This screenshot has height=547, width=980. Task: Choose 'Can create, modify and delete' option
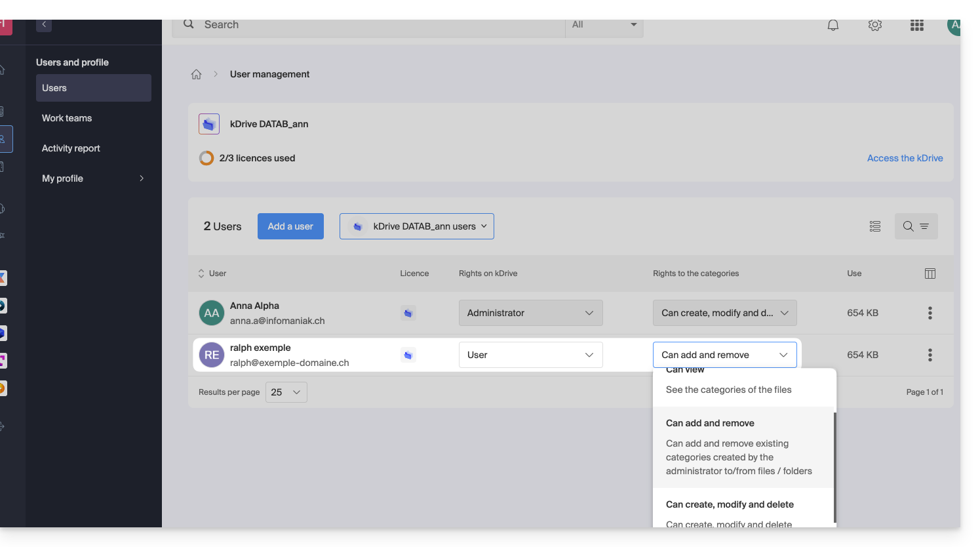pos(730,504)
